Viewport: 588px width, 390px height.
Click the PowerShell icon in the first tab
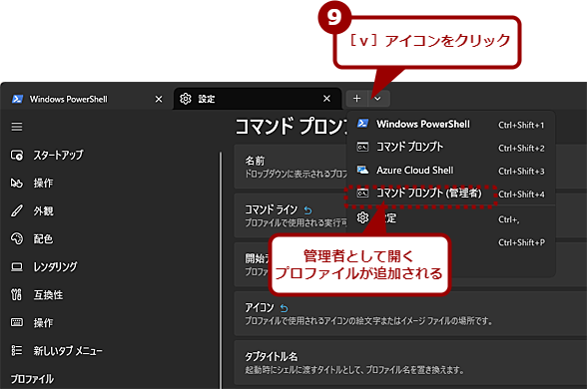(x=17, y=99)
